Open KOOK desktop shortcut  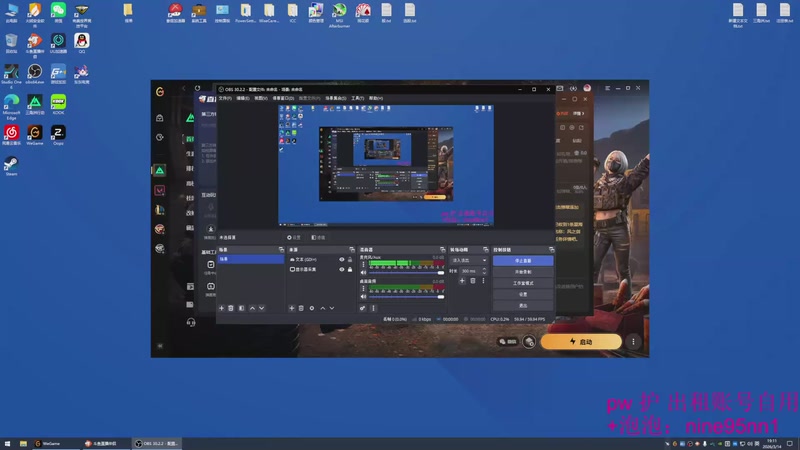click(58, 104)
